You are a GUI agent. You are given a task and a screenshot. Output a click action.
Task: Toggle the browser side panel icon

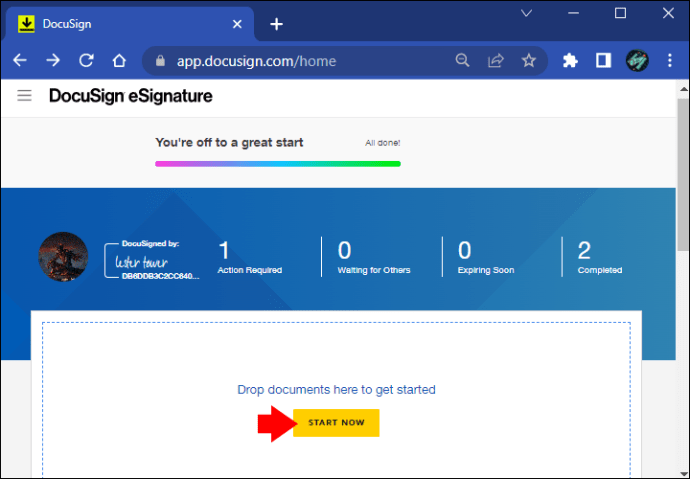coord(603,60)
